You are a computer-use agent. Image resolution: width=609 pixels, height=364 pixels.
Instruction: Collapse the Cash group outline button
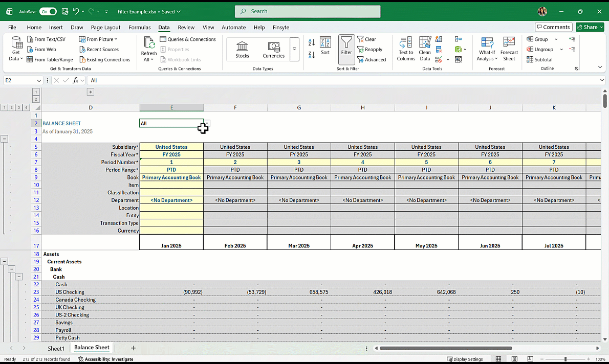[x=19, y=277]
